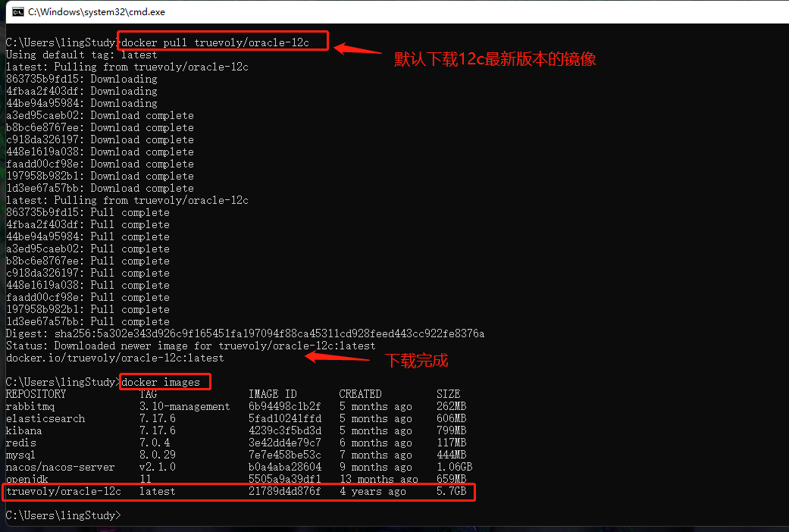
Task: Click the mysql tag 8.0.29
Action: point(158,455)
